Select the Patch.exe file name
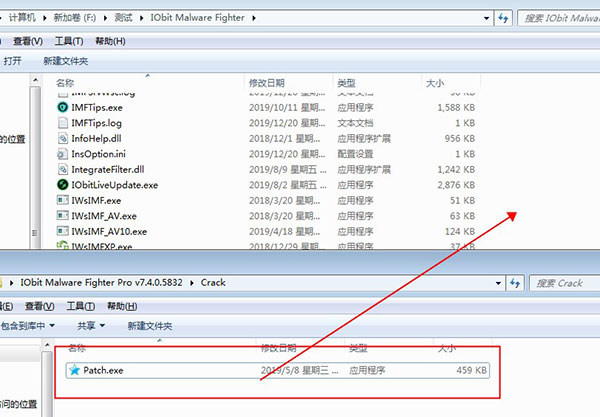Screen dimensions: 600x417 [x=103, y=370]
